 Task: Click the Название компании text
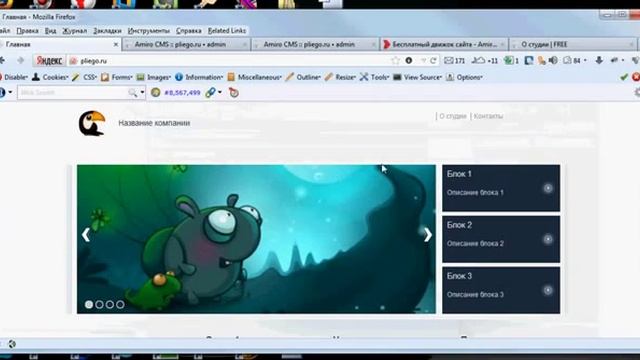[154, 123]
